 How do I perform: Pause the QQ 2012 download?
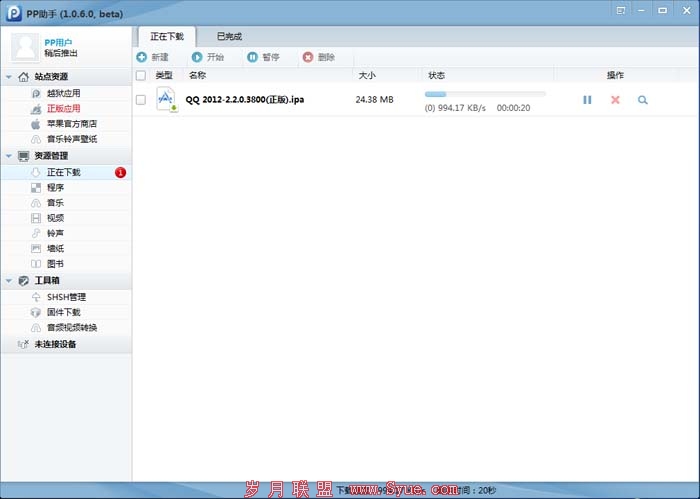point(587,100)
